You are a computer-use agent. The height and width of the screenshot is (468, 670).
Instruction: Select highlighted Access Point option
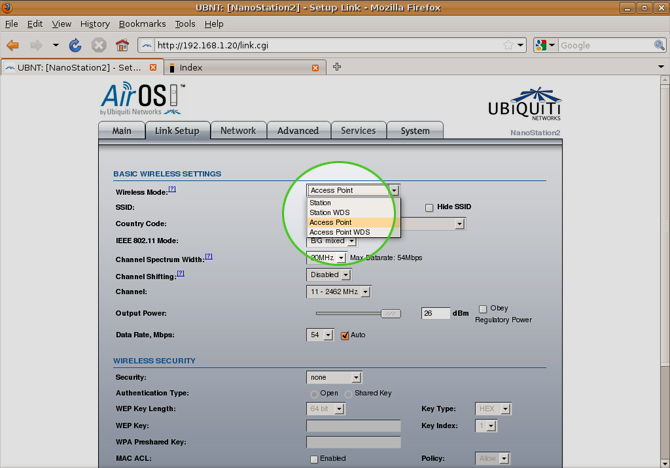coord(354,222)
